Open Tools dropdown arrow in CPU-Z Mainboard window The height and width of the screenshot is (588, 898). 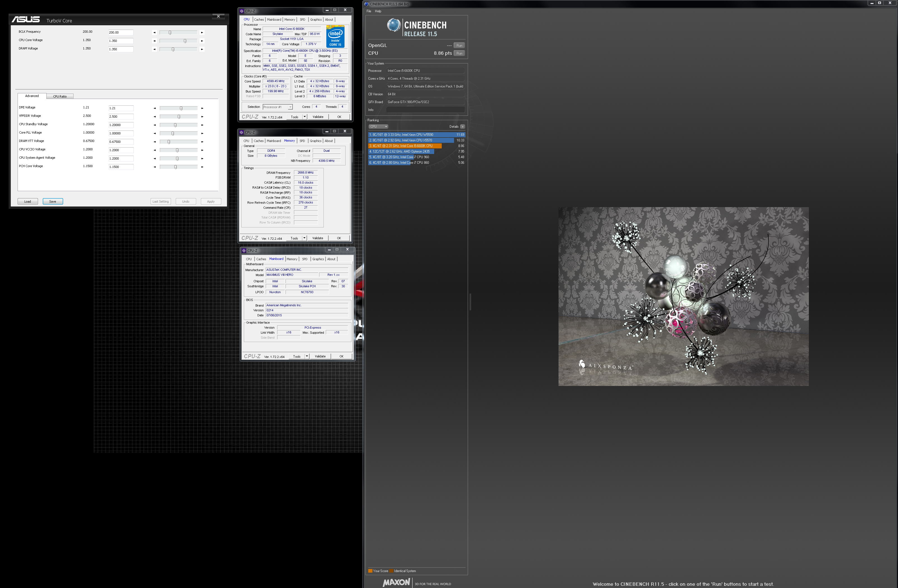tap(307, 356)
